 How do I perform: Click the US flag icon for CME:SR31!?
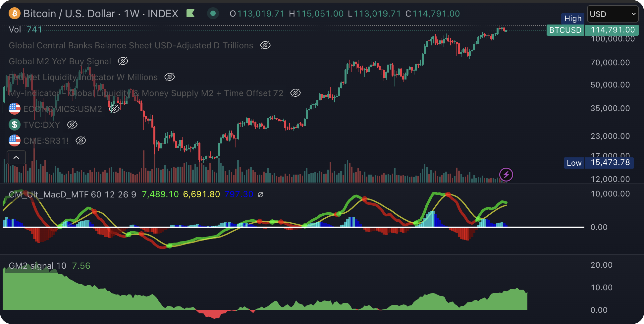click(x=15, y=140)
